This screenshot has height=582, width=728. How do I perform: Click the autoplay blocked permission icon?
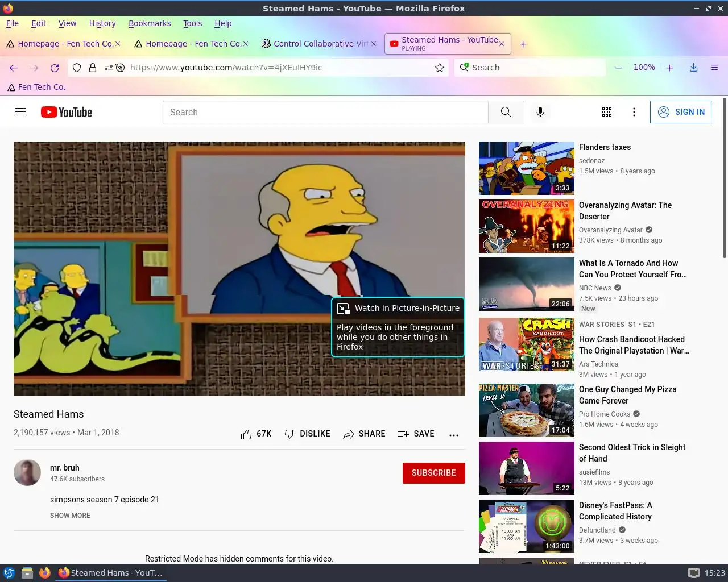120,68
